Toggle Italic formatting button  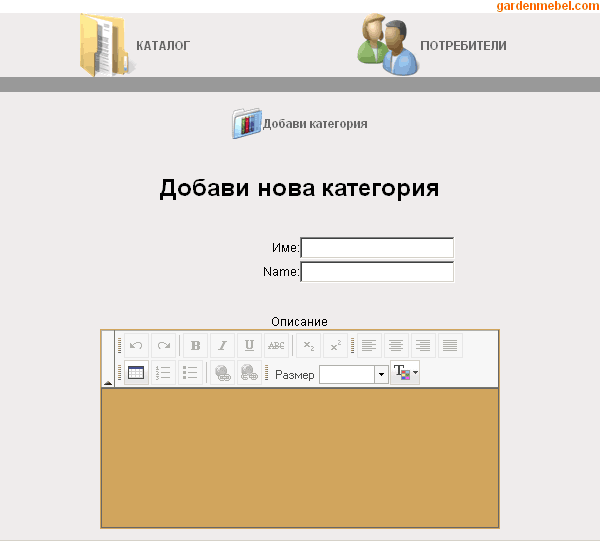pyautogui.click(x=222, y=345)
